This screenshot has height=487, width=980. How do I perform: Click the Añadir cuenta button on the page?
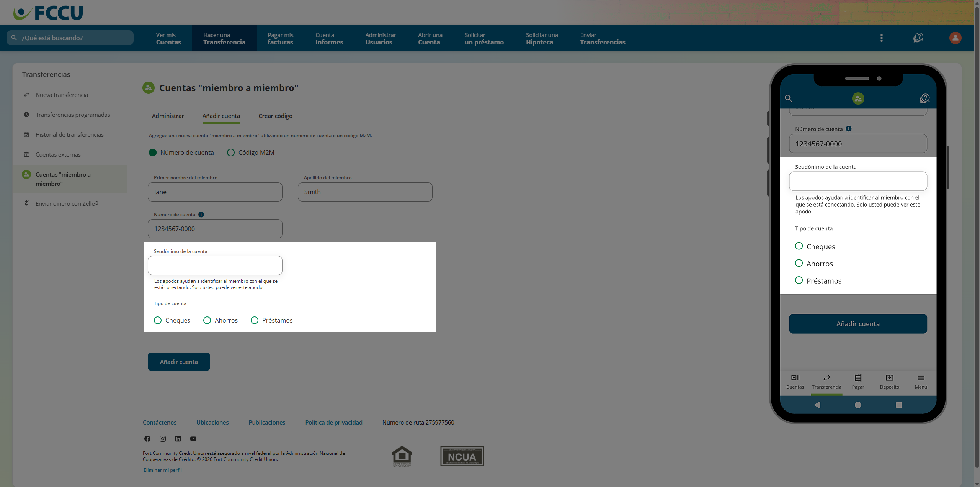pos(179,362)
